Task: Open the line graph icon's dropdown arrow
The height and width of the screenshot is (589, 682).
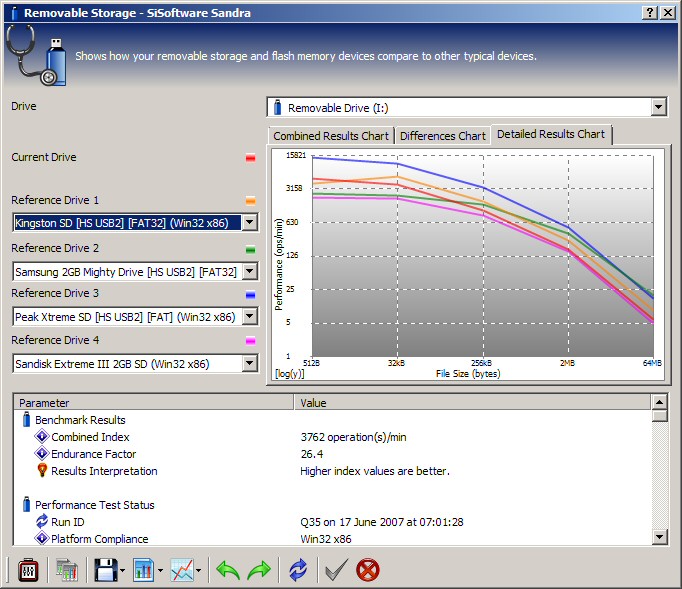Action: [x=198, y=570]
